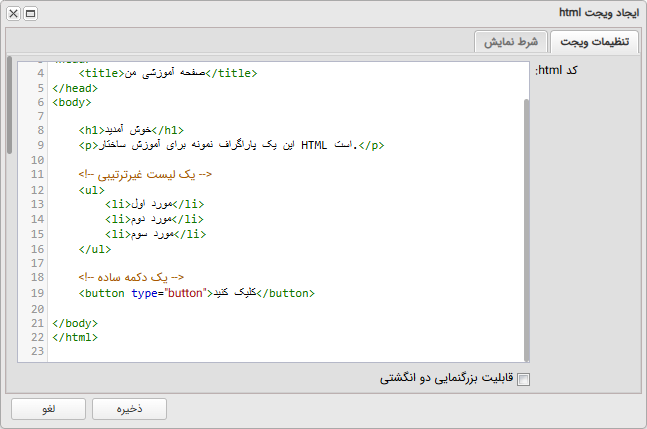Click the word HTML in paragraph line 9
The height and width of the screenshot is (429, 647).
tap(314, 145)
